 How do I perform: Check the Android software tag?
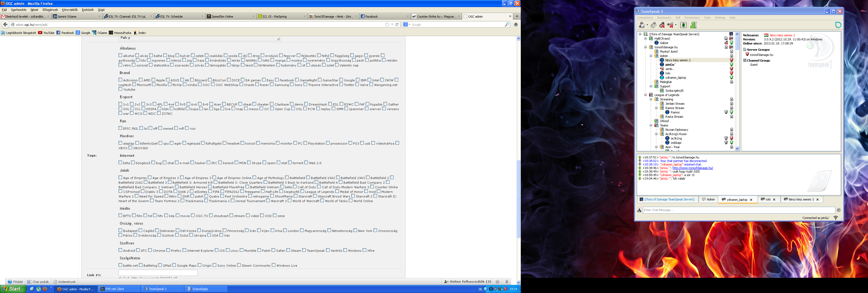pos(120,250)
